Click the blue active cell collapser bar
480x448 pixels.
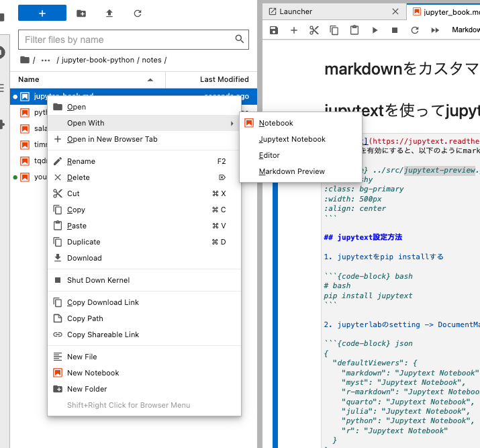pyautogui.click(x=275, y=315)
